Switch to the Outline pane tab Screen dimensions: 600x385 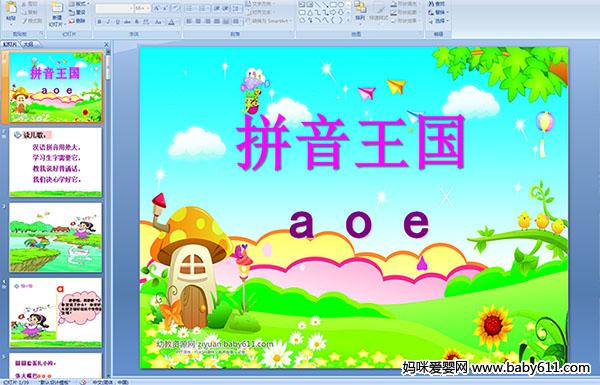click(28, 44)
